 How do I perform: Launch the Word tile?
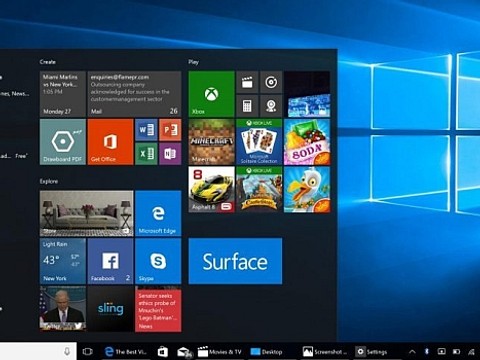[x=146, y=130]
